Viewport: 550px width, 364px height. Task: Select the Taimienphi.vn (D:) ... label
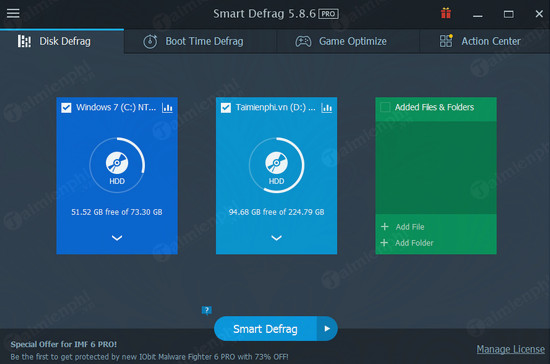point(275,107)
